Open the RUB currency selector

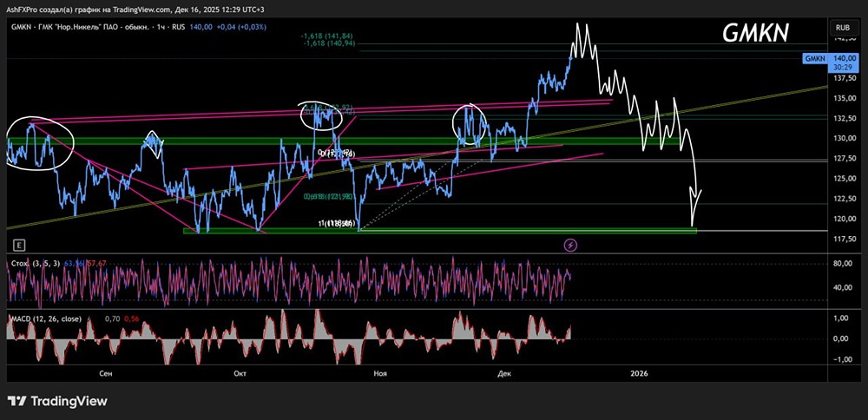click(x=843, y=27)
